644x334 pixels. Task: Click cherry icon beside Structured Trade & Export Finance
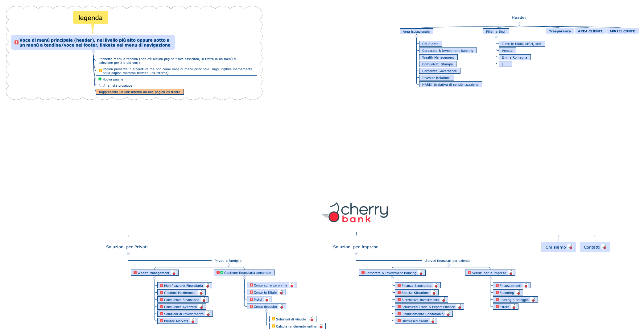tap(460, 307)
